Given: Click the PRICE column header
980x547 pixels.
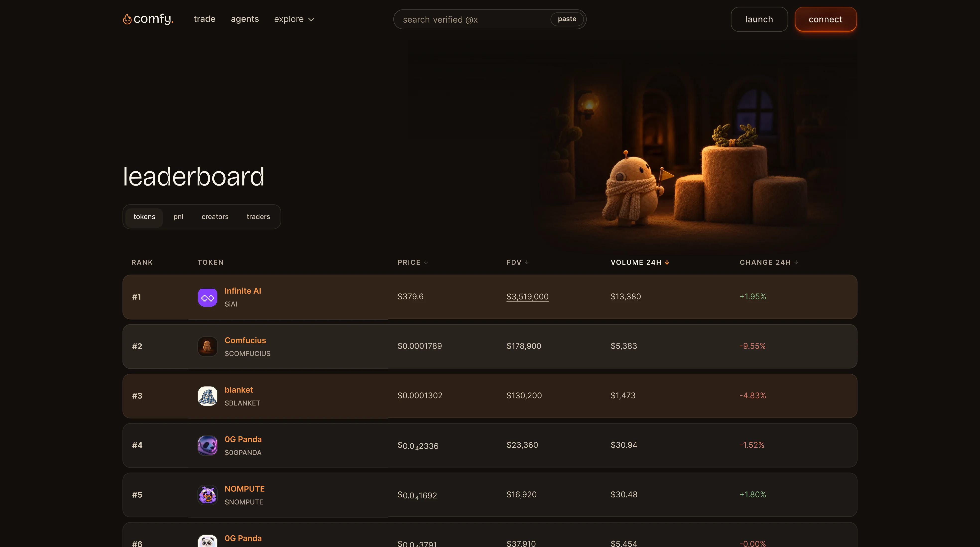Looking at the screenshot, I should pos(413,262).
